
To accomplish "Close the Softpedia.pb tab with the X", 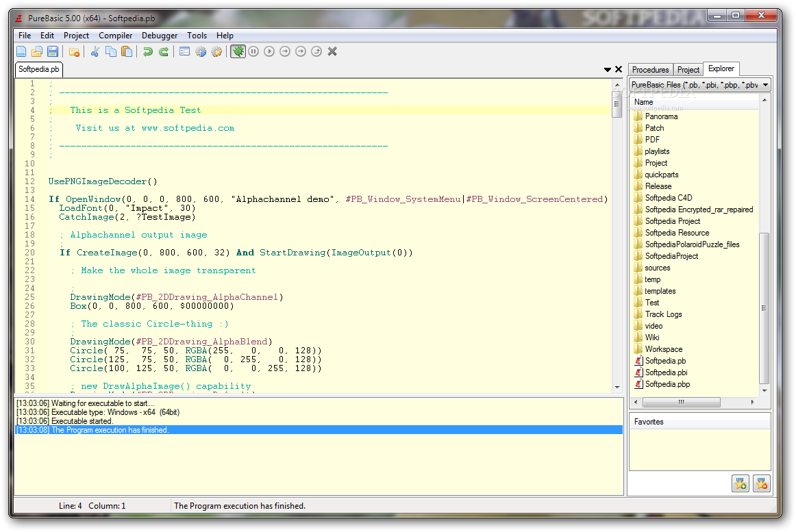I will [619, 70].
